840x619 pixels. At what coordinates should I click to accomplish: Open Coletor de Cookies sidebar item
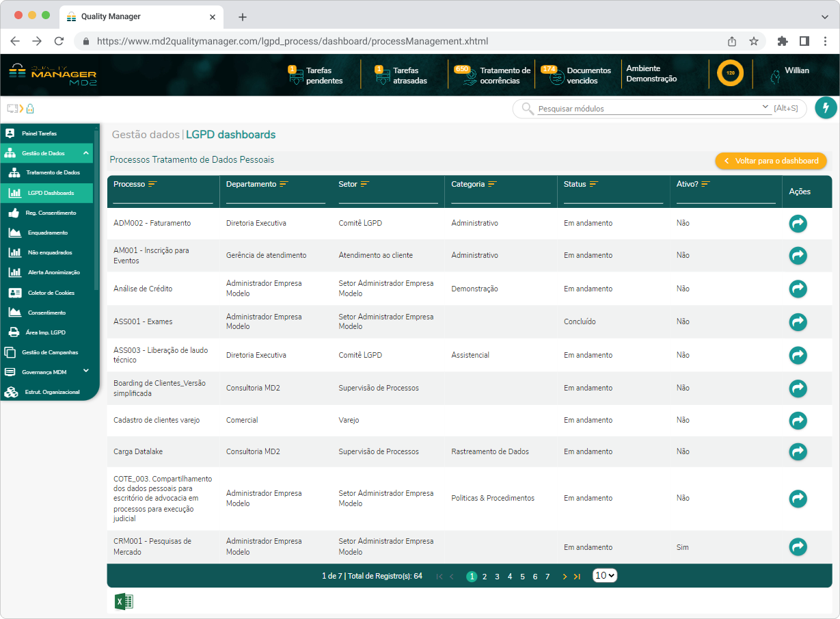[51, 293]
